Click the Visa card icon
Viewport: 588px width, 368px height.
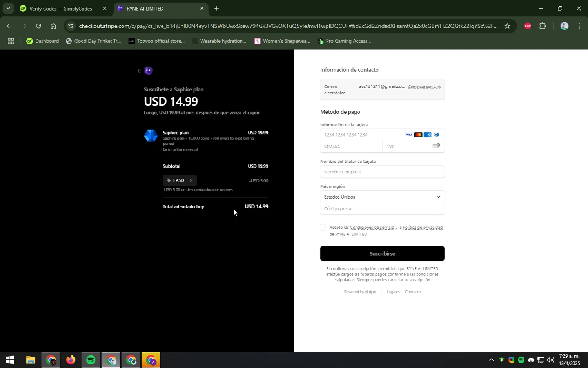pyautogui.click(x=409, y=135)
